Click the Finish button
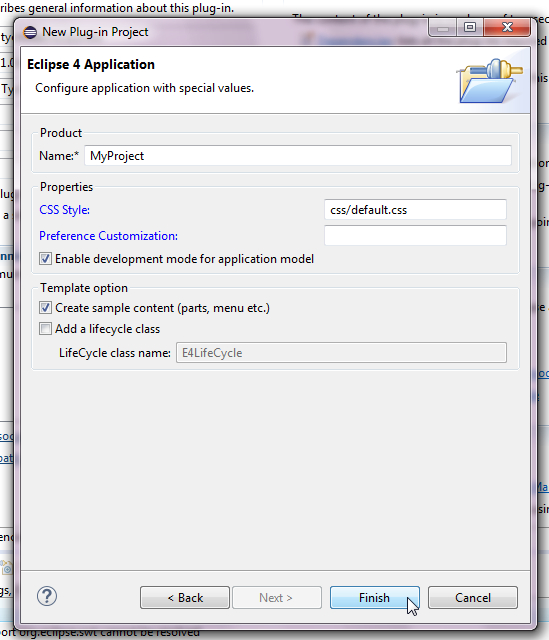Image resolution: width=549 pixels, height=640 pixels. (x=375, y=598)
